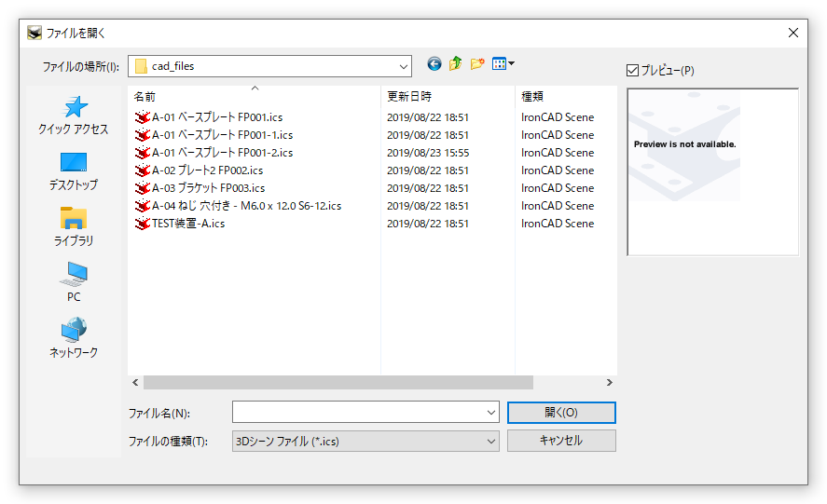The image size is (827, 504).
Task: Open ライブラリ in the sidebar
Action: 74,227
